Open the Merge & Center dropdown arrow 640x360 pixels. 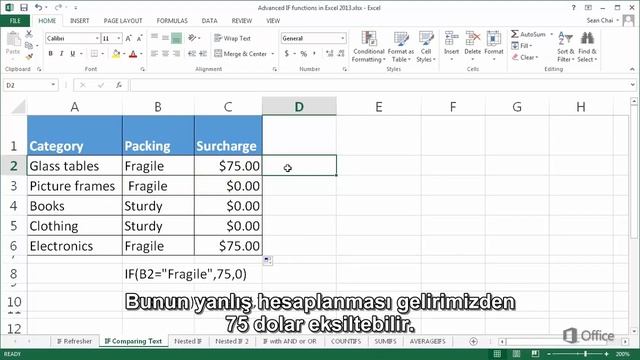point(273,53)
